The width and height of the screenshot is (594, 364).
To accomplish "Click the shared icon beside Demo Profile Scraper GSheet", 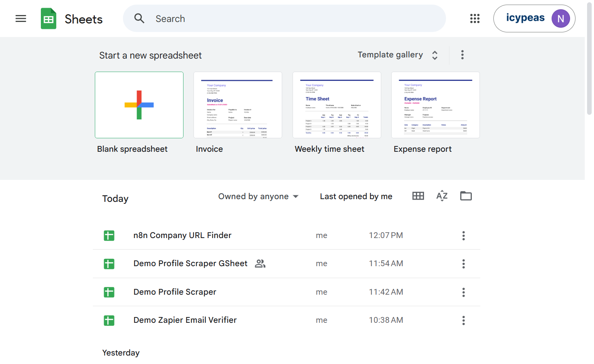I will 260,263.
